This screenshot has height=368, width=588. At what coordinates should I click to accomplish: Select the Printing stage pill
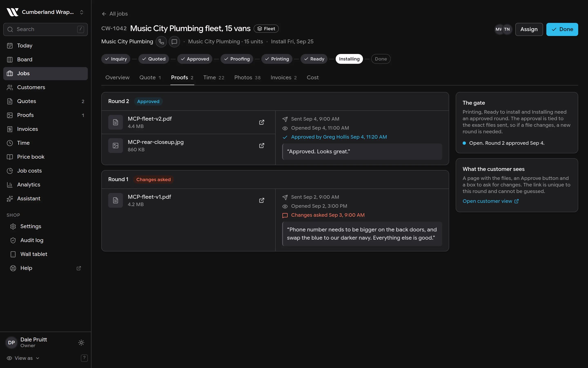[277, 59]
